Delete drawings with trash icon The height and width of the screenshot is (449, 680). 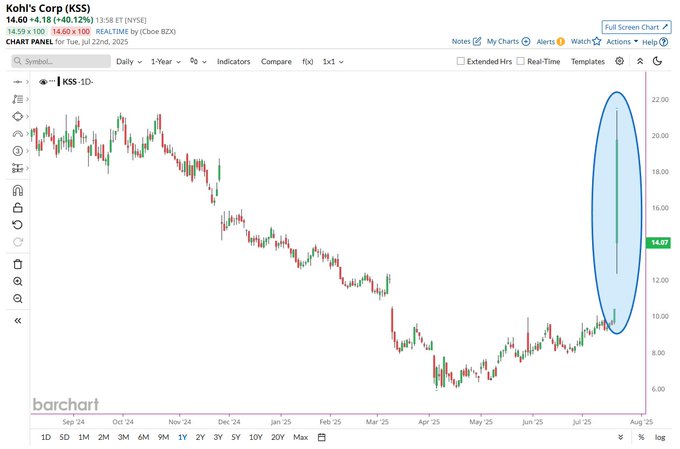pyautogui.click(x=17, y=264)
